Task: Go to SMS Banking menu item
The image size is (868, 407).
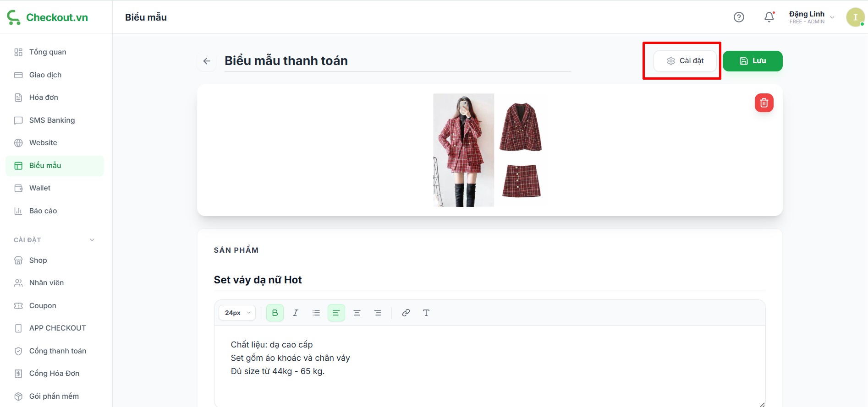Action: pos(52,120)
